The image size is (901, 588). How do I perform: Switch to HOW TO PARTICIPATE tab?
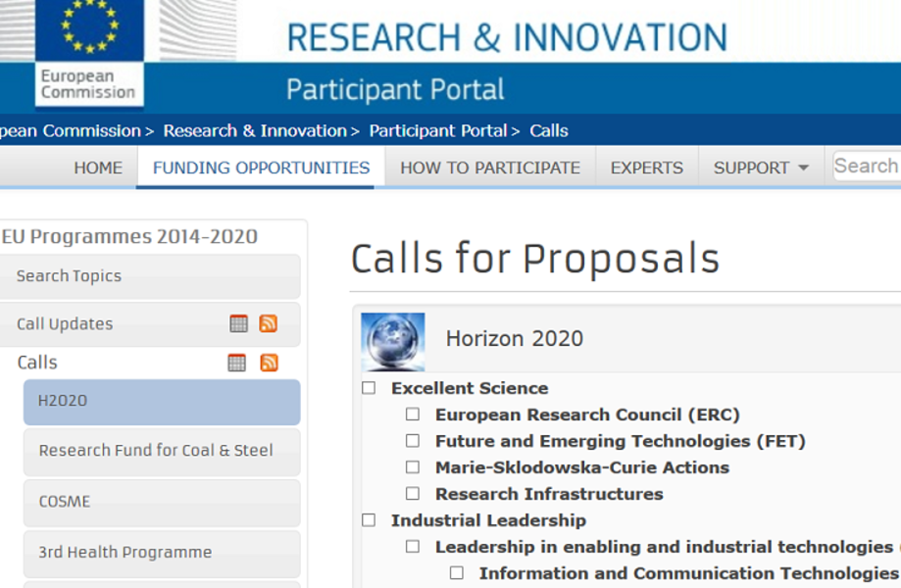(490, 168)
